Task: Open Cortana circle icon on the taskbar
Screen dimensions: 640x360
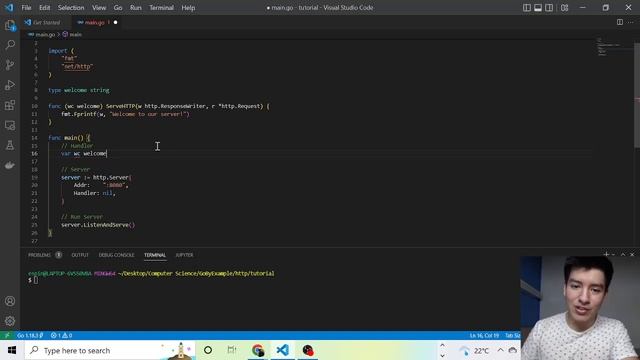Action: (208, 350)
